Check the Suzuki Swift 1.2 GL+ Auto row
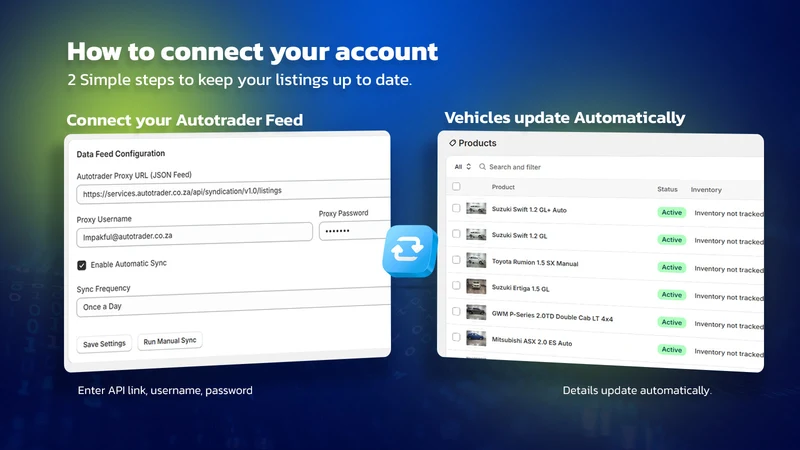 [456, 208]
